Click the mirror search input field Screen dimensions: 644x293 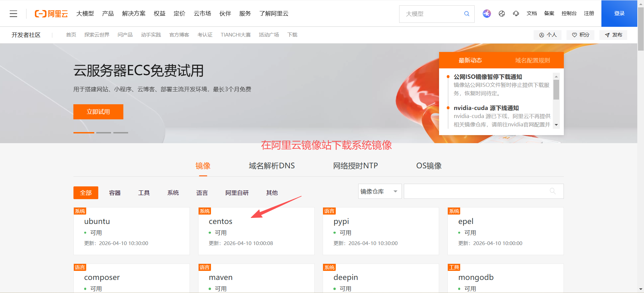[484, 191]
